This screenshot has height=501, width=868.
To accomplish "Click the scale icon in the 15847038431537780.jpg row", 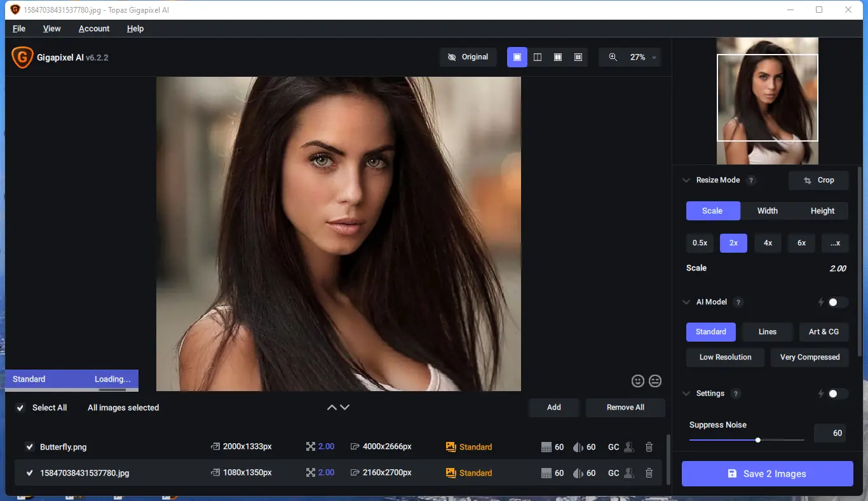I will click(x=310, y=473).
